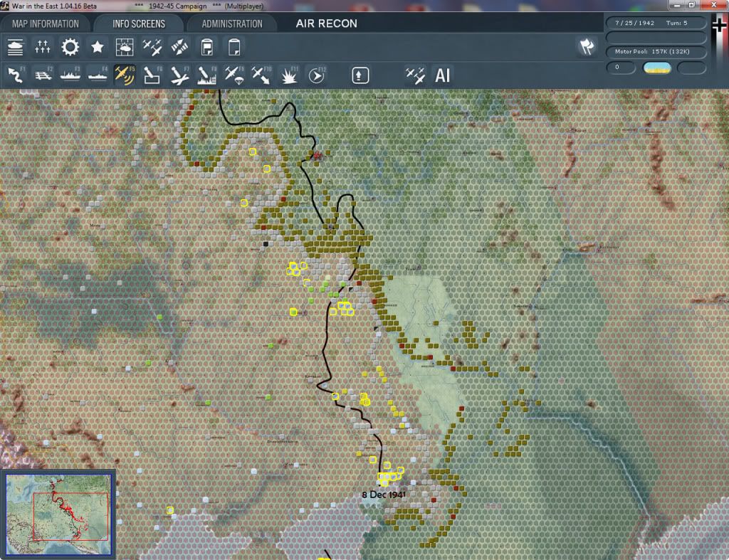The image size is (729, 560).
Task: Click the '8 Dec 1941' front line label
Action: [x=384, y=495]
